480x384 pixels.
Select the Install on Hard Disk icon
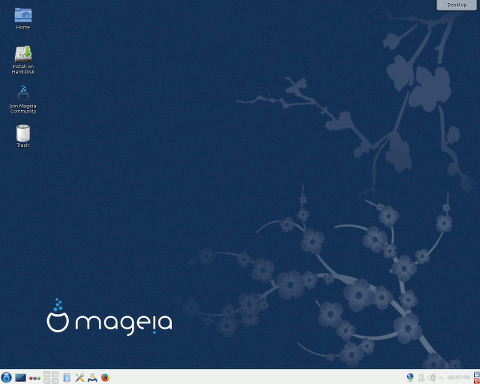(23, 60)
